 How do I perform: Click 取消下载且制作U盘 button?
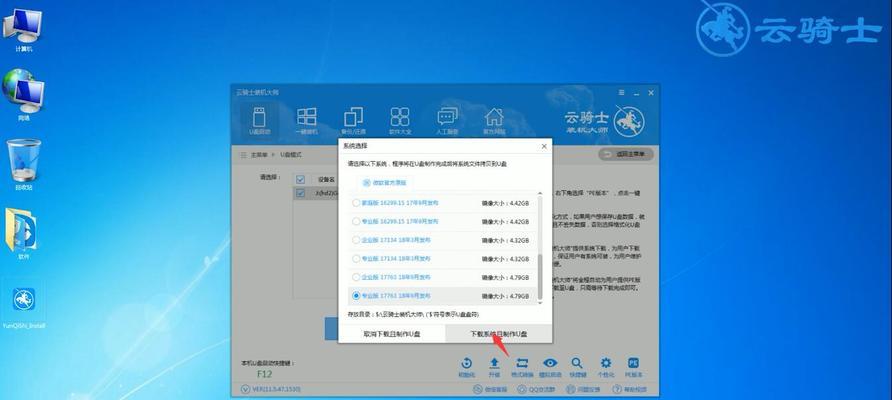[x=392, y=334]
